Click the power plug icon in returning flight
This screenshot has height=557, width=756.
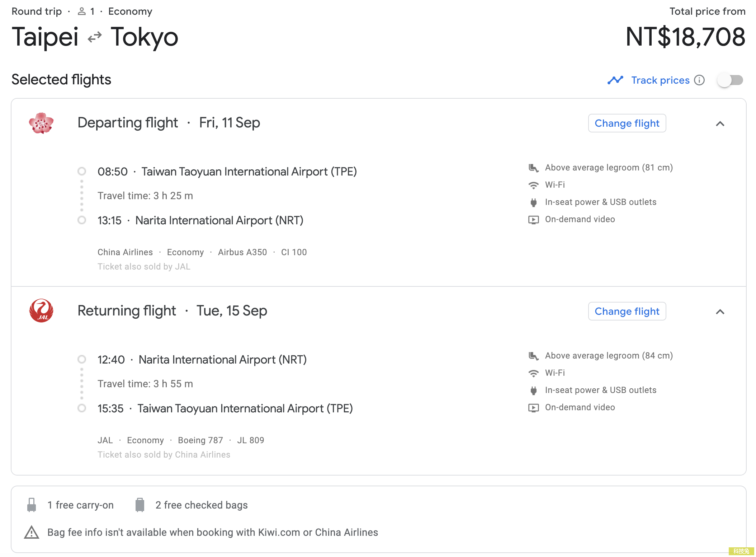coord(534,390)
